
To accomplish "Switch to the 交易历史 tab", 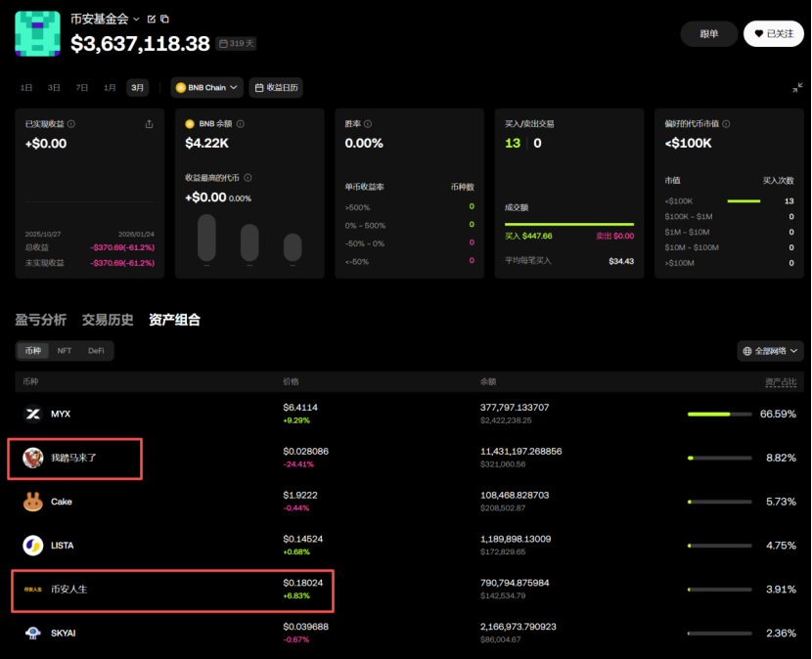I will pos(108,320).
